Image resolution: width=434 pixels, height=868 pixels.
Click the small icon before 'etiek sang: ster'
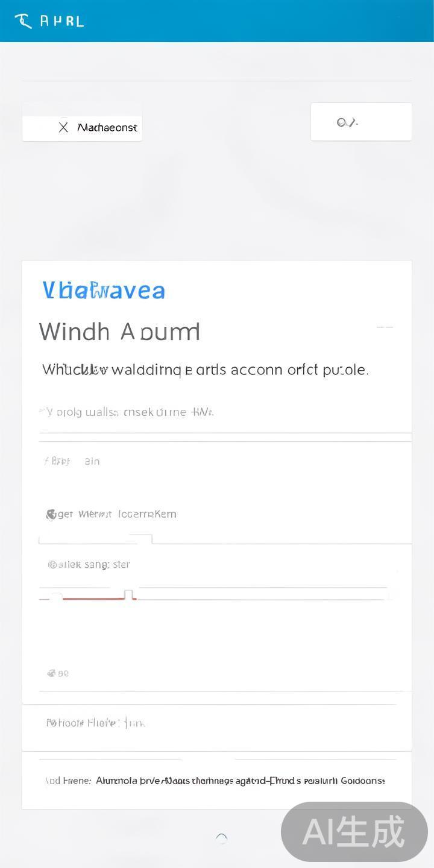pos(52,565)
